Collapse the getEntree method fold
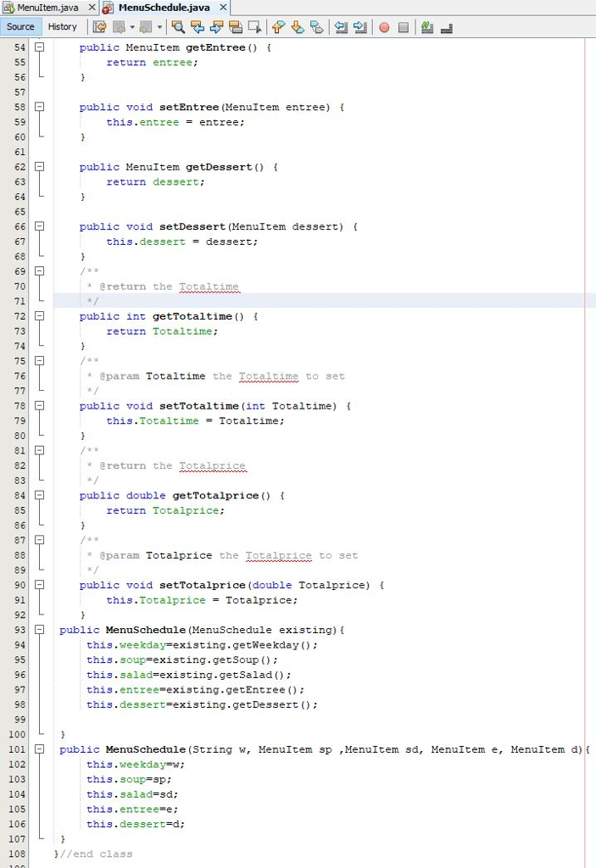The width and height of the screenshot is (596, 868). 39,47
